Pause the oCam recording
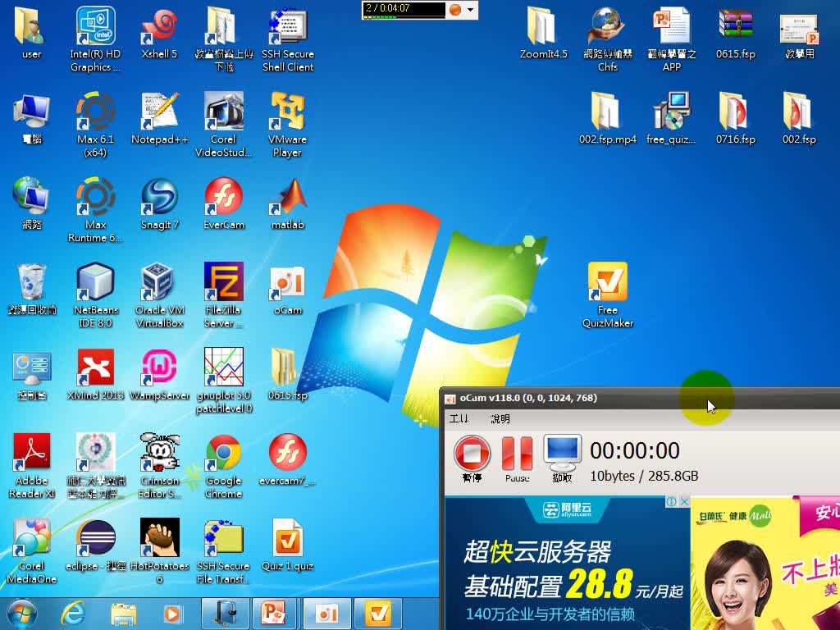Image resolution: width=840 pixels, height=630 pixels. (517, 453)
